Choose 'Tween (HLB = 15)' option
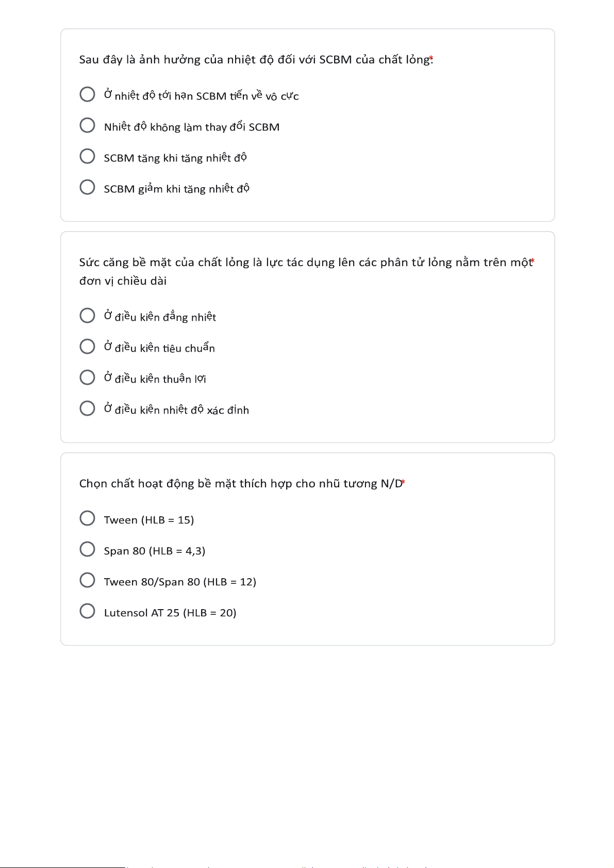 (88, 518)
